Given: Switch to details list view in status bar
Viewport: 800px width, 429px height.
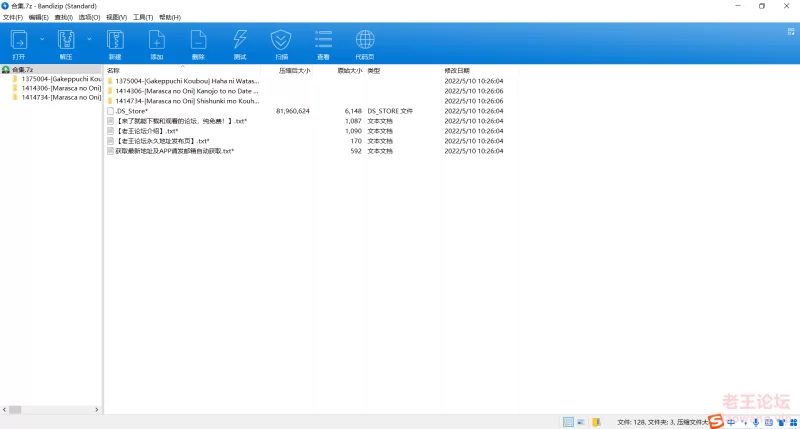Looking at the screenshot, I should click(x=568, y=422).
